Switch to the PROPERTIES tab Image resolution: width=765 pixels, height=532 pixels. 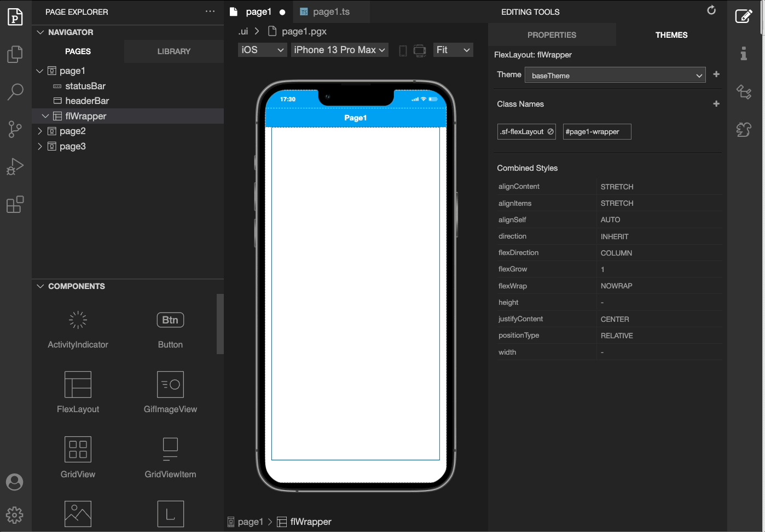point(552,34)
